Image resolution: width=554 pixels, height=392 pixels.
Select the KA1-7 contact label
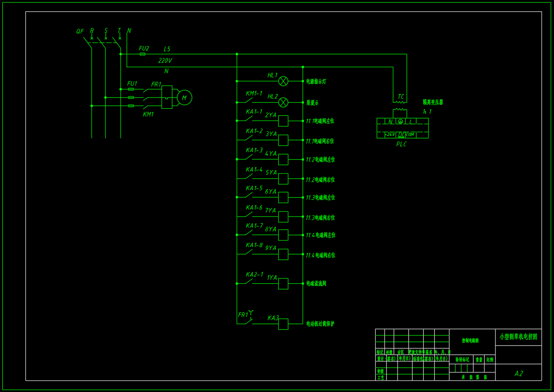[x=254, y=226]
